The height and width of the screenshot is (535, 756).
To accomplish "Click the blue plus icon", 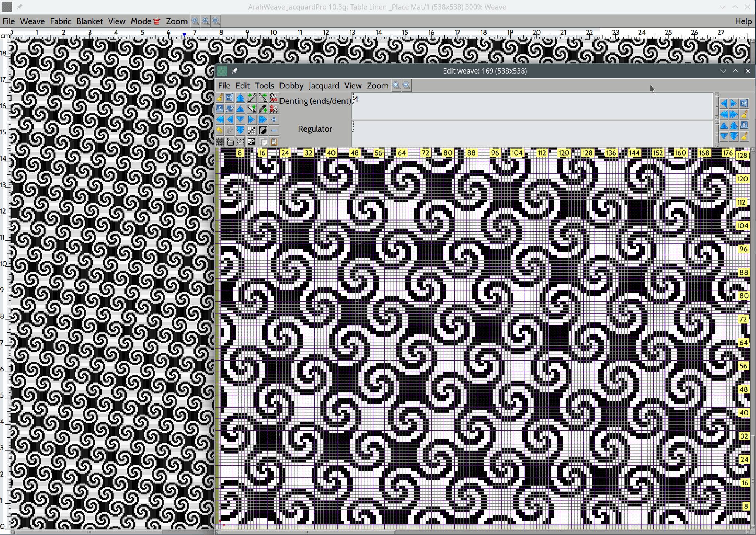I will click(274, 119).
